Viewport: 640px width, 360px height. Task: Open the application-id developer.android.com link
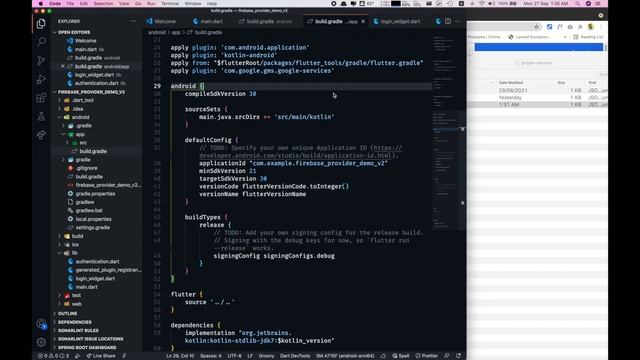[300, 152]
